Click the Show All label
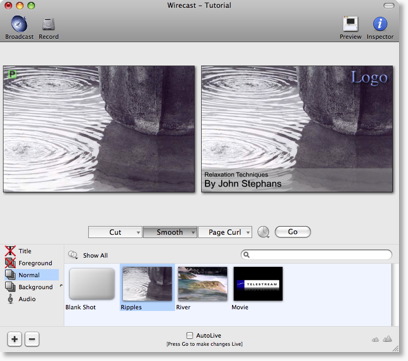This screenshot has height=361, width=408. point(95,255)
